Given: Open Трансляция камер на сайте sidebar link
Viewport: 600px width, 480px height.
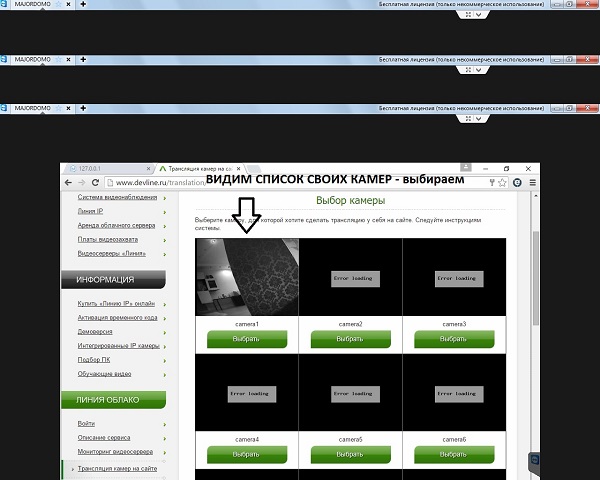Looking at the screenshot, I should (x=117, y=469).
